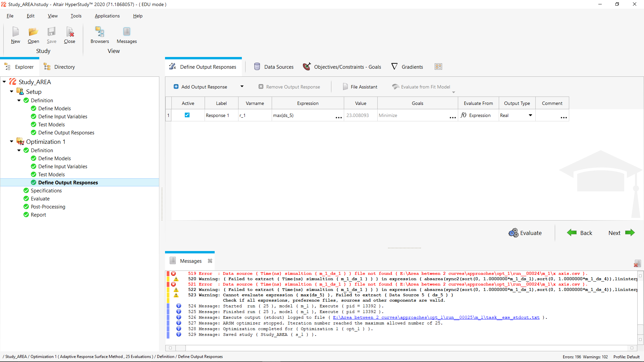This screenshot has height=362, width=644.
Task: Open the Expression editor ellipsis for max(ds_5)
Action: (339, 117)
